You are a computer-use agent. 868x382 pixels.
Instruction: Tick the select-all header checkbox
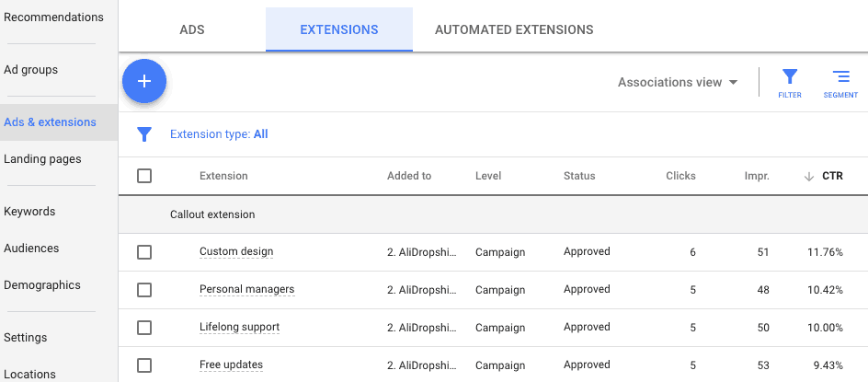[144, 176]
